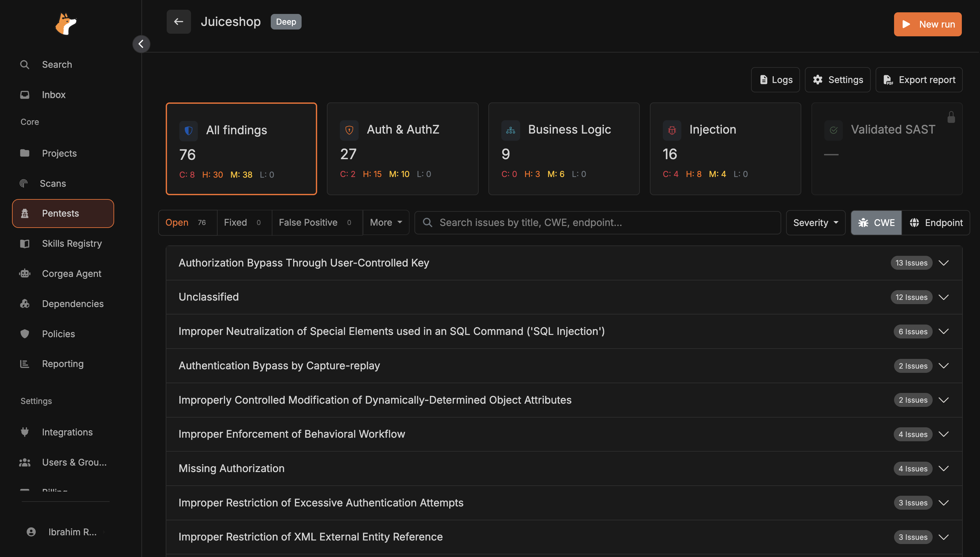Image resolution: width=980 pixels, height=557 pixels.
Task: Click the Validated SAST checkmark icon
Action: pos(833,130)
